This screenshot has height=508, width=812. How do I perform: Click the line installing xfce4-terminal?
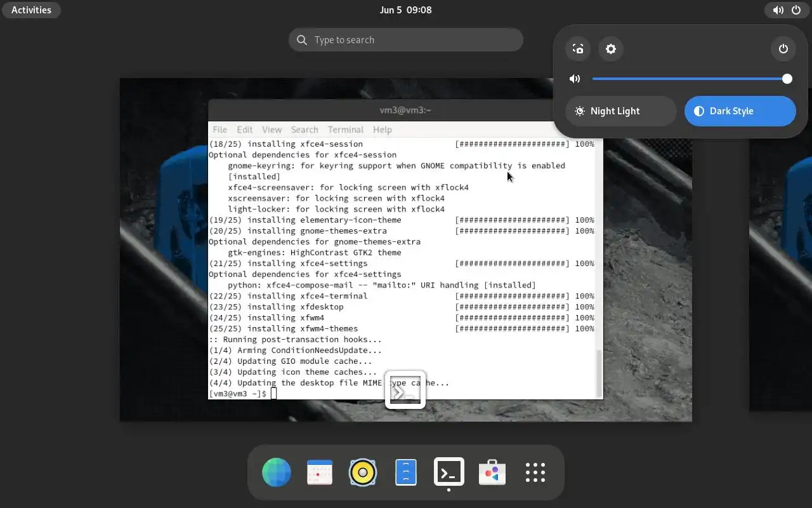click(402, 296)
